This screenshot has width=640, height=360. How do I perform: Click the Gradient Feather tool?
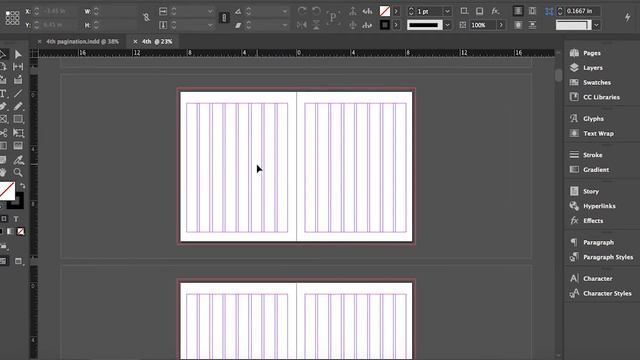pyautogui.click(x=18, y=146)
